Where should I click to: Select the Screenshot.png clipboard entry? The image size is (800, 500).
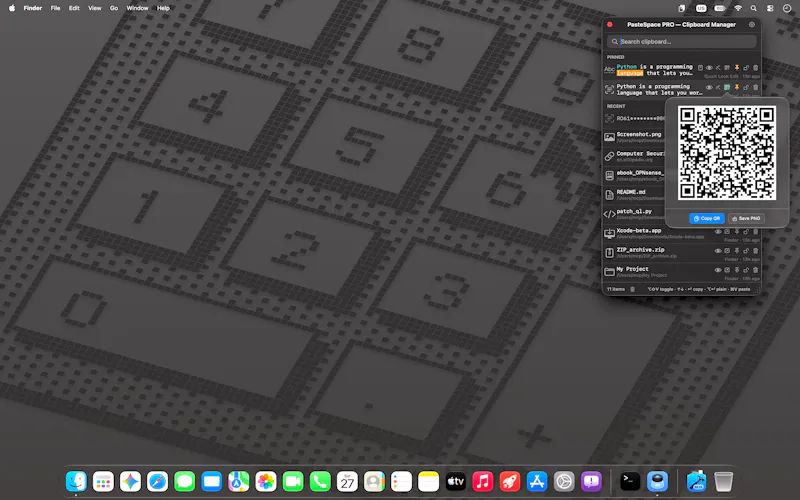(x=634, y=137)
